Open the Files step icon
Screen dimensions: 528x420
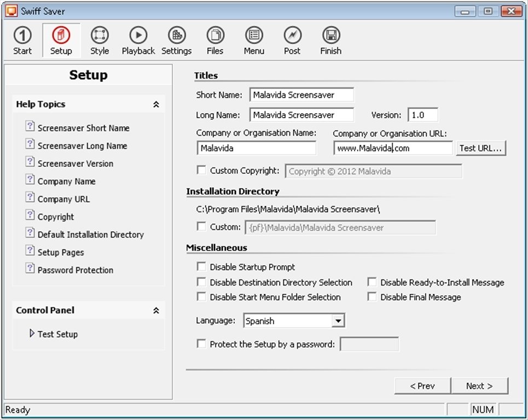pos(215,40)
